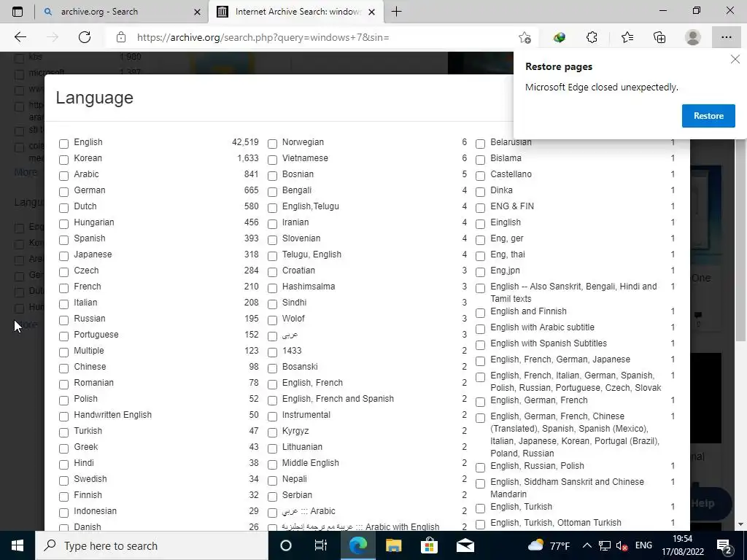Viewport: 747px width, 560px height.
Task: Reload the page with refresh icon
Action: point(85,37)
